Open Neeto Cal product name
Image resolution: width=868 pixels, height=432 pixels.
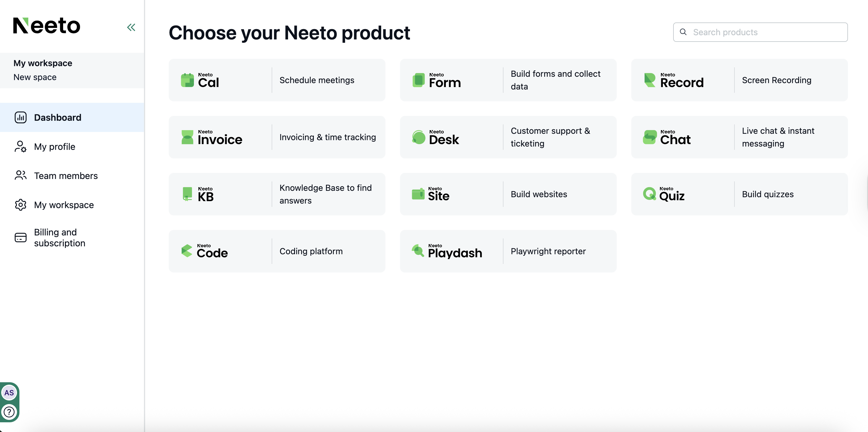[x=208, y=80]
